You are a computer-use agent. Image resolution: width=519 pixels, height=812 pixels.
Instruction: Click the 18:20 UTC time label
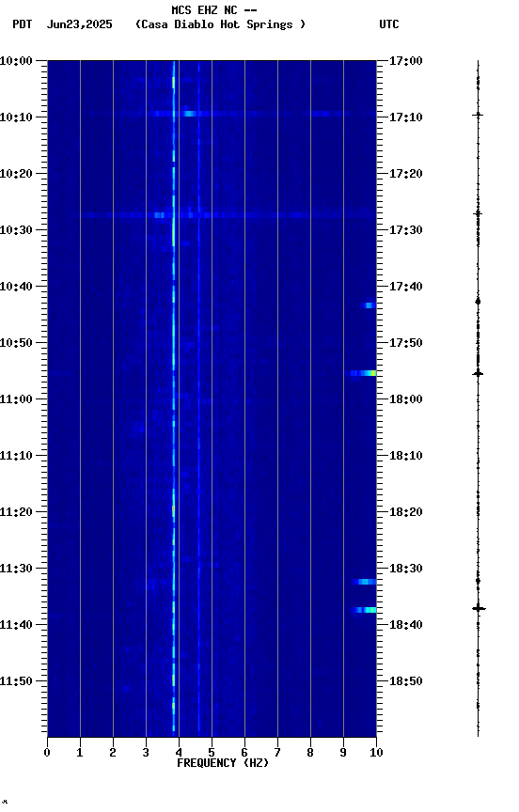tap(406, 512)
